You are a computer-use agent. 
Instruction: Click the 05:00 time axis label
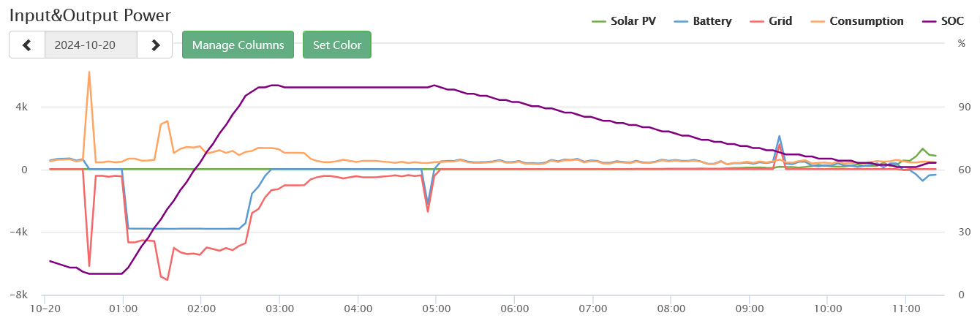436,310
